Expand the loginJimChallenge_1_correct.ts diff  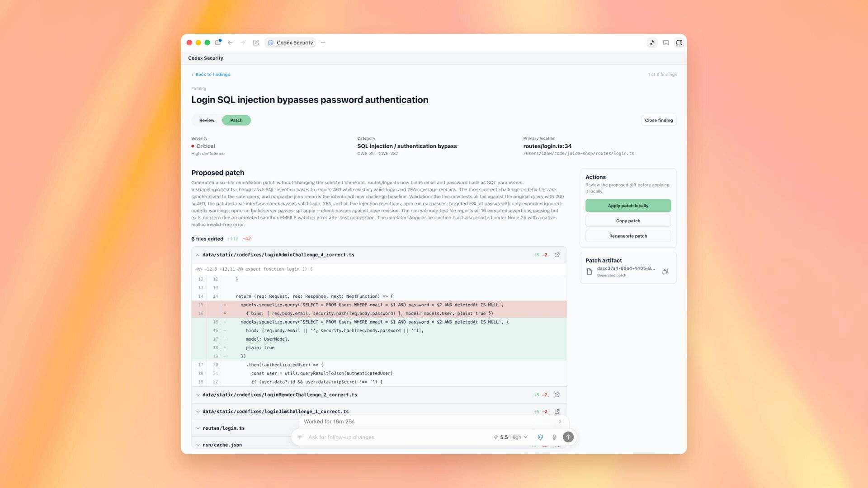(198, 412)
